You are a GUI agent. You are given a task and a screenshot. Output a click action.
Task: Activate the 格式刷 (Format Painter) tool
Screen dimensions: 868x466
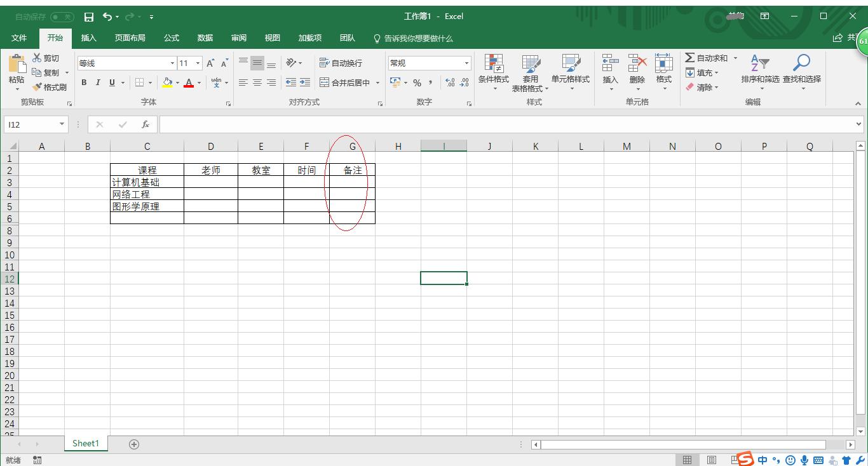click(51, 87)
